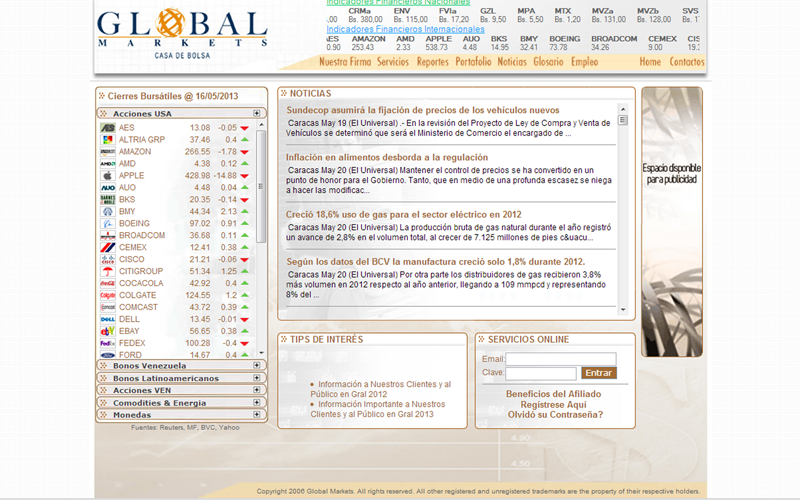This screenshot has height=500, width=800.
Task: Click the Entrar login button
Action: click(x=599, y=373)
